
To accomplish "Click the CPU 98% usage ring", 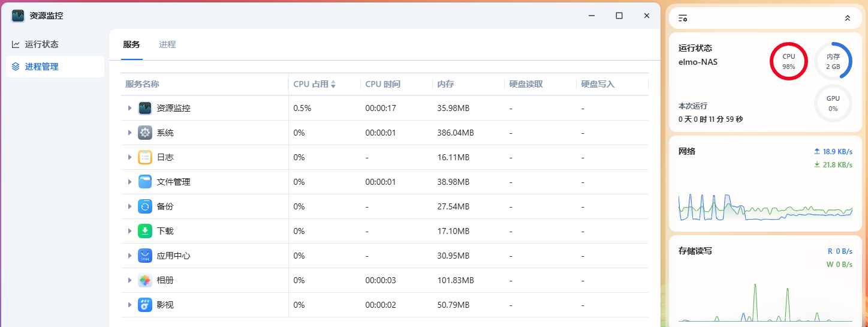I will click(x=788, y=61).
